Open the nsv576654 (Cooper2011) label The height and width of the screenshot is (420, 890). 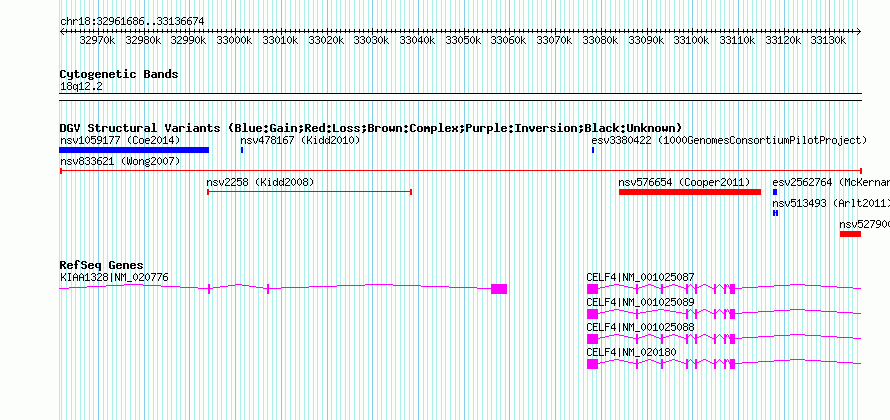coord(685,182)
